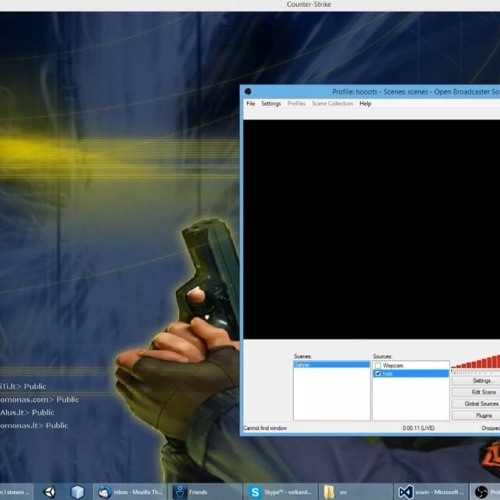
Task: Switch to Skype in the taskbar
Action: [280, 492]
